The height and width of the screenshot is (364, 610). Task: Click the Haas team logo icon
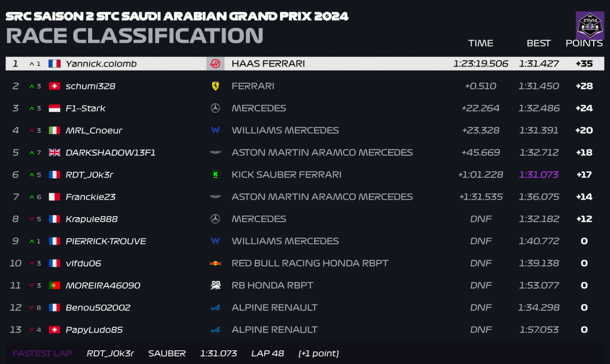point(215,64)
